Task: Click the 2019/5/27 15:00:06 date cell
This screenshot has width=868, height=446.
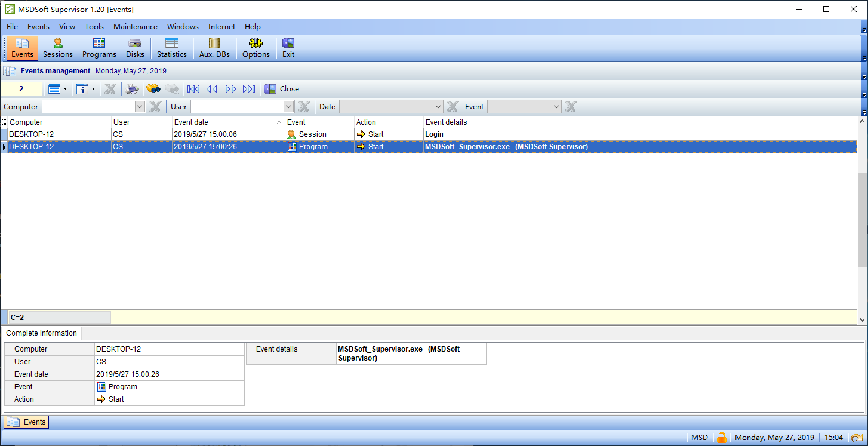Action: (228, 134)
